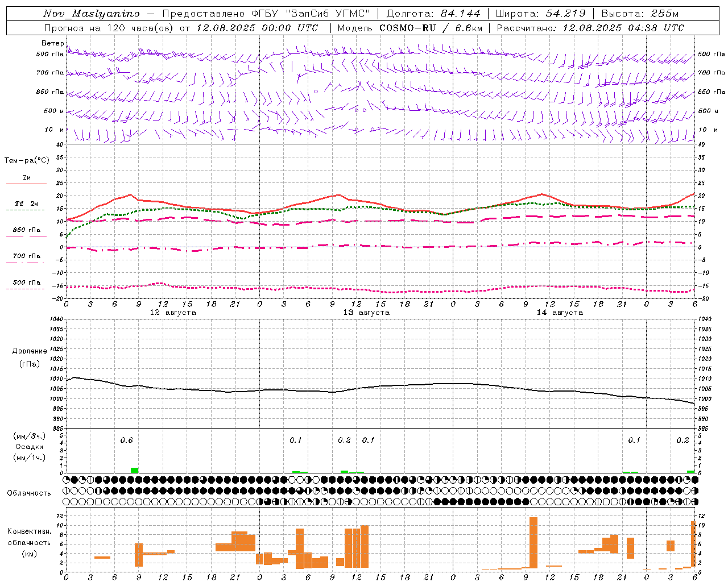Click the "Облачность" cloud cover label
The height and width of the screenshot is (582, 728).
(x=29, y=493)
